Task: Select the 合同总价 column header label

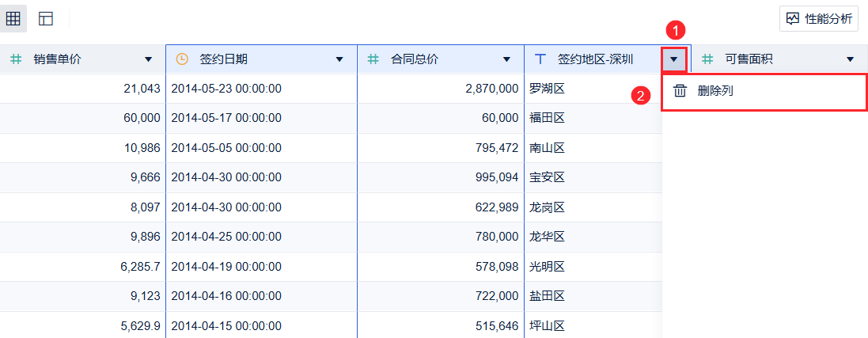Action: point(415,59)
